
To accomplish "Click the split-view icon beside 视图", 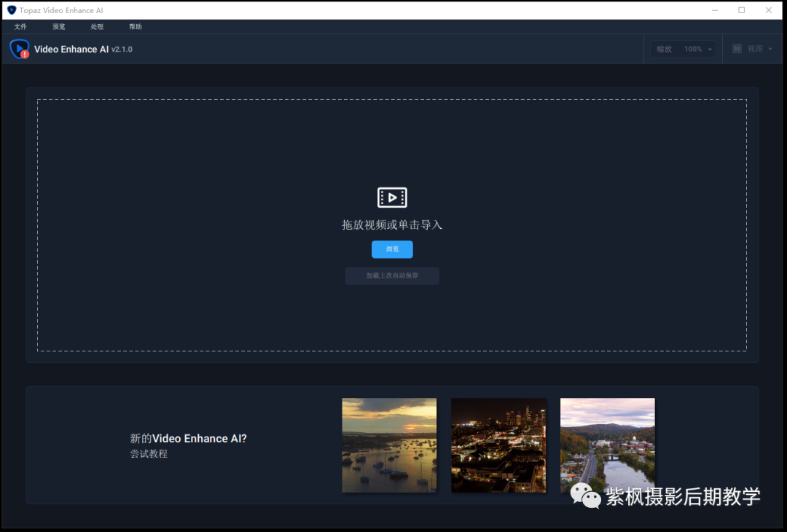I will tap(737, 49).
